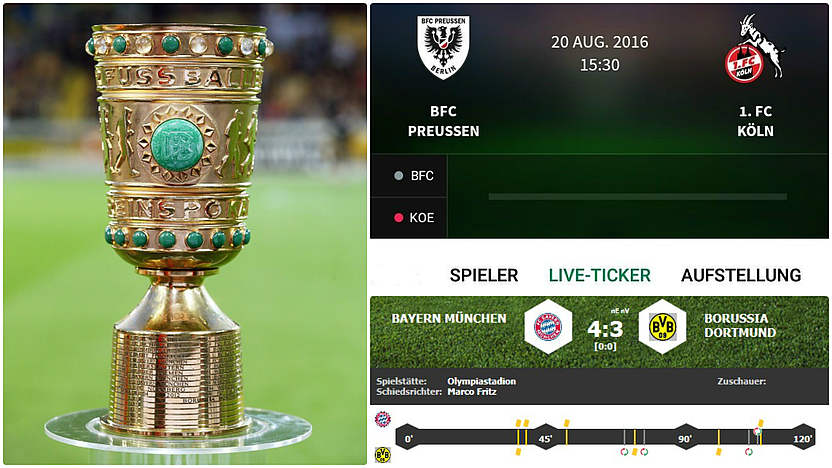832x468 pixels.
Task: Open the AUFSTELLUNG tab
Action: coord(741,275)
